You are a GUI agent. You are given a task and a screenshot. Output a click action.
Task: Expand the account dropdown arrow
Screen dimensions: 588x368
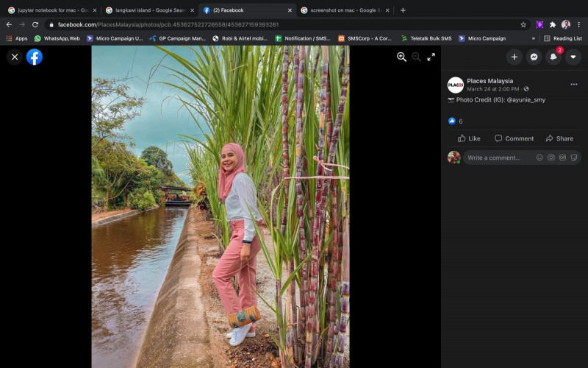coord(573,57)
